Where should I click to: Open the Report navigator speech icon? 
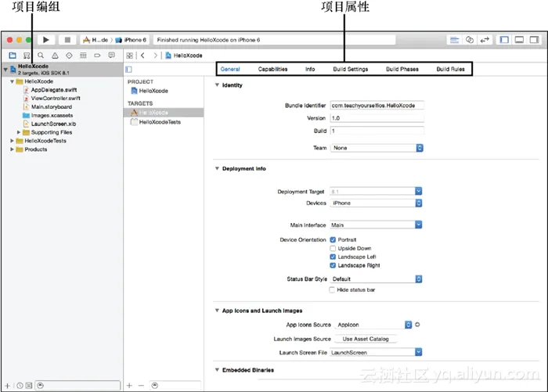pyautogui.click(x=111, y=56)
